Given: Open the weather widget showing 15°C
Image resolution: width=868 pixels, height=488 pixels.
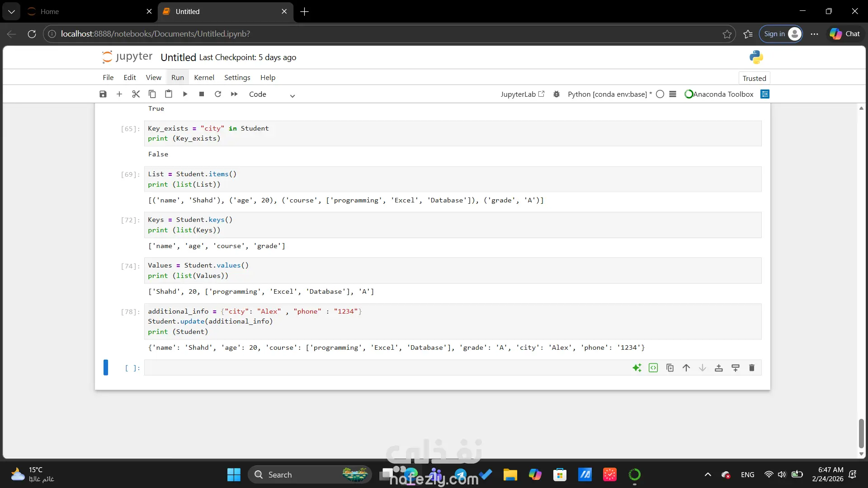Looking at the screenshot, I should click(x=33, y=474).
